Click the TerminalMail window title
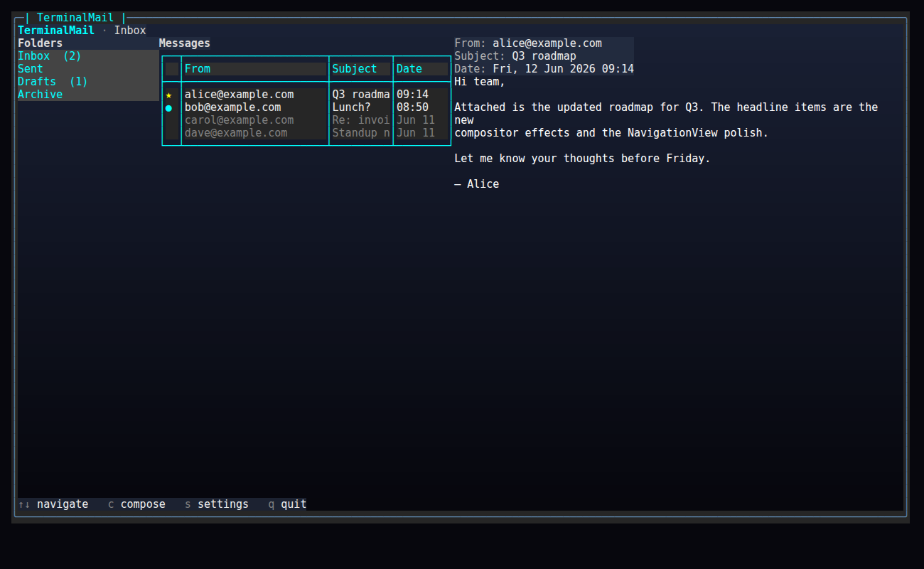This screenshot has width=924, height=569. tap(75, 18)
